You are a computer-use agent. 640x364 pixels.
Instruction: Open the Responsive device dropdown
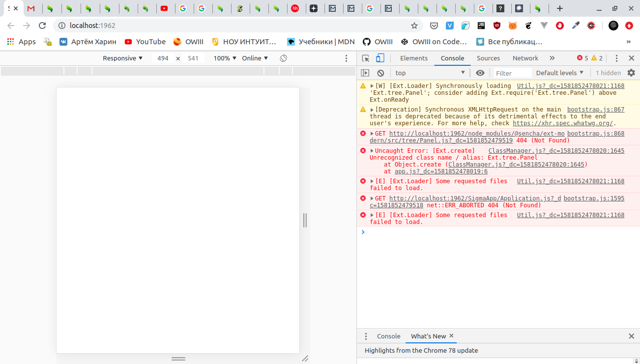click(122, 58)
